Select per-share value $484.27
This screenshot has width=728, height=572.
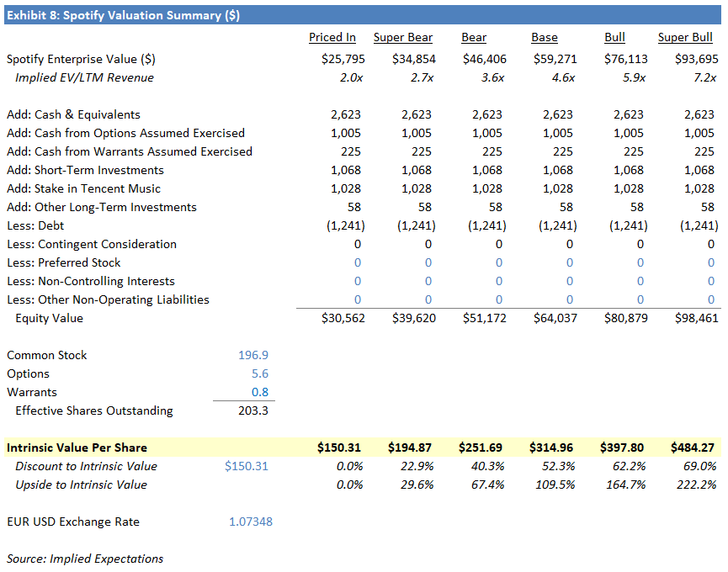[x=693, y=448]
